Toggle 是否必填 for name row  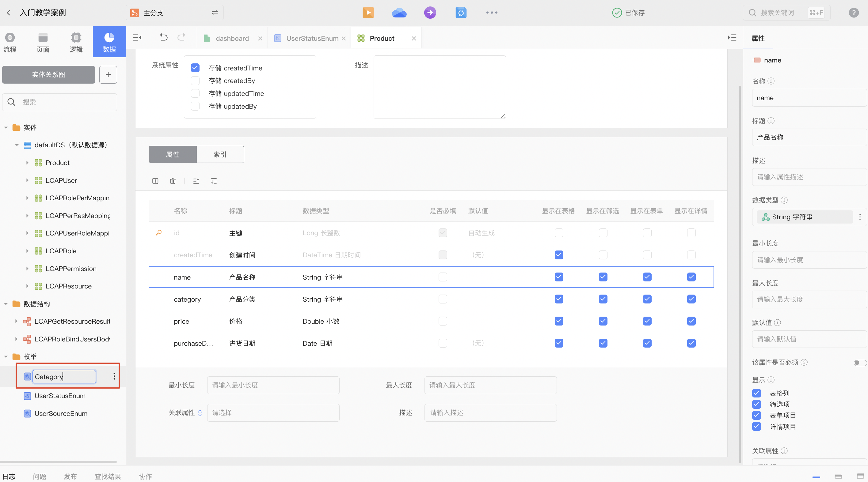coord(442,277)
